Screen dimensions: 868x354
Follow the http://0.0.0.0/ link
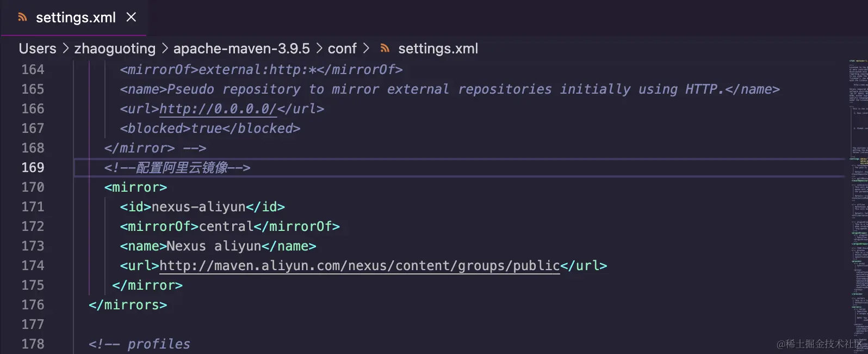click(x=218, y=109)
